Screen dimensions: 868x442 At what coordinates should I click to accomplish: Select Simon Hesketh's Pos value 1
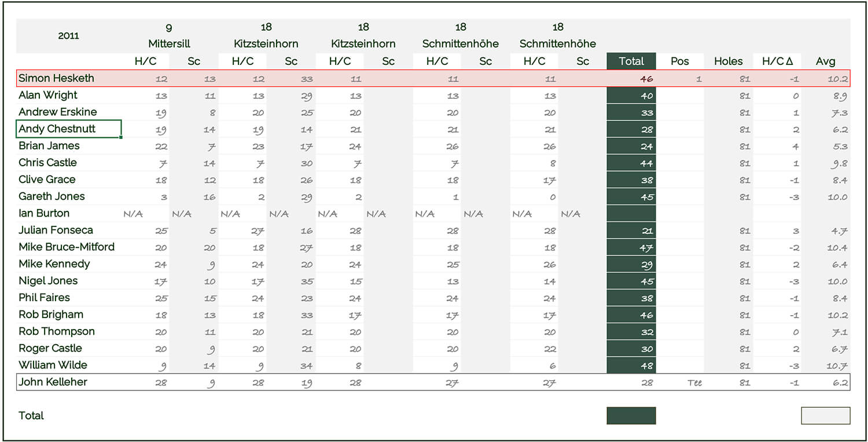[x=698, y=79]
